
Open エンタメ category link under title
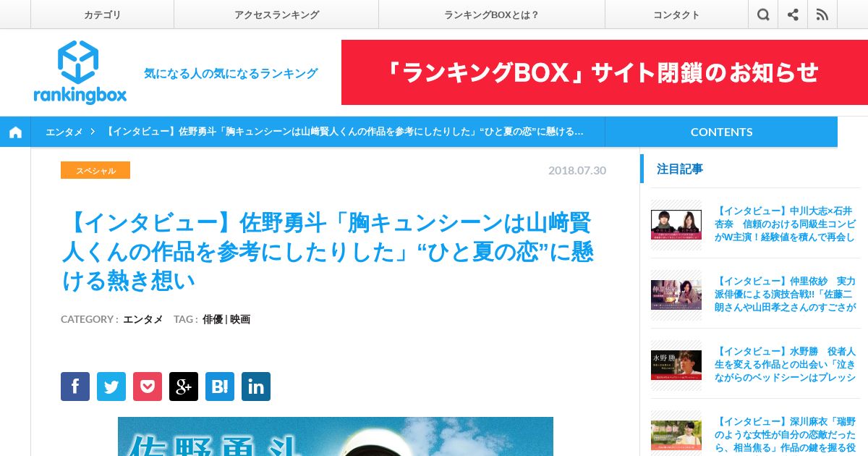142,319
